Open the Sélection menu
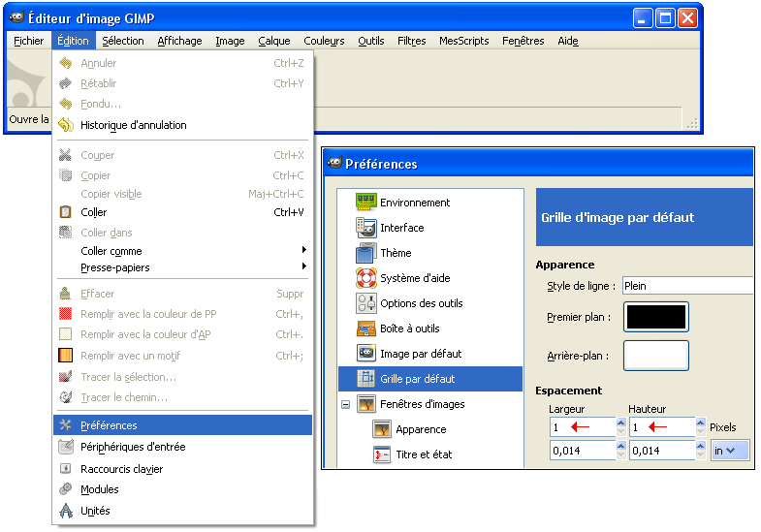This screenshot has width=761, height=532. click(123, 41)
